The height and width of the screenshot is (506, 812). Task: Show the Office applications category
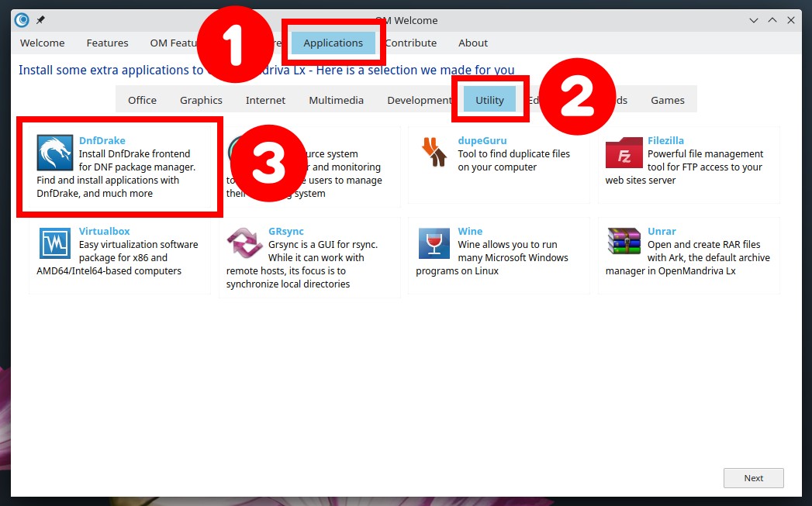pos(142,100)
